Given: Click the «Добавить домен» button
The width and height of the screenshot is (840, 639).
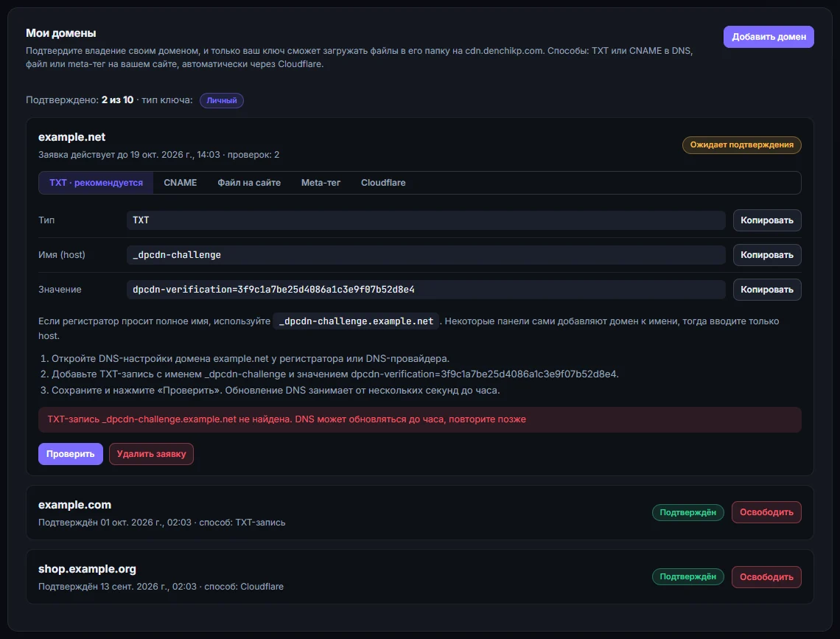Looking at the screenshot, I should point(769,37).
